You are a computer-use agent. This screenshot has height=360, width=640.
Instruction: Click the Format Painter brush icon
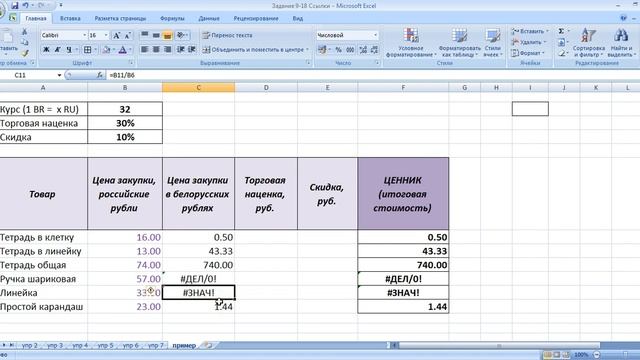pos(24,53)
